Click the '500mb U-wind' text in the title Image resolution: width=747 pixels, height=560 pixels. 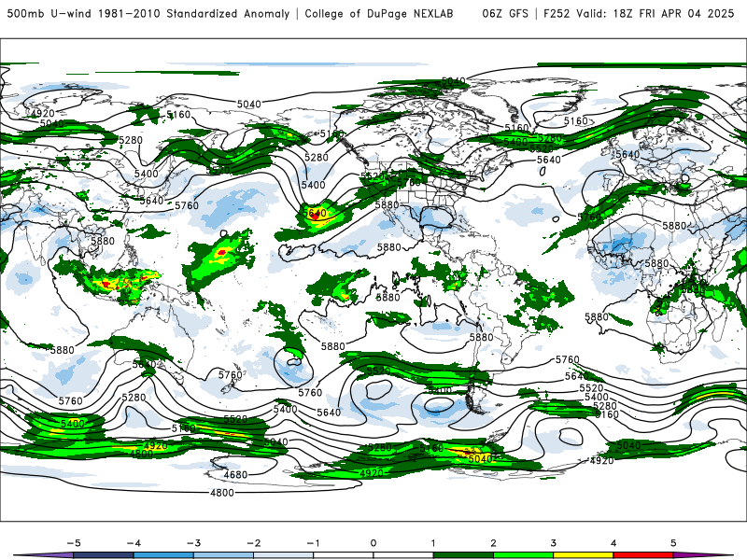[x=49, y=13]
